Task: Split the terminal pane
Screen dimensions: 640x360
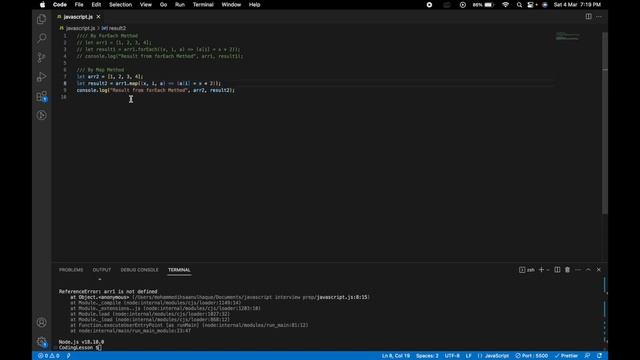Action: click(557, 270)
